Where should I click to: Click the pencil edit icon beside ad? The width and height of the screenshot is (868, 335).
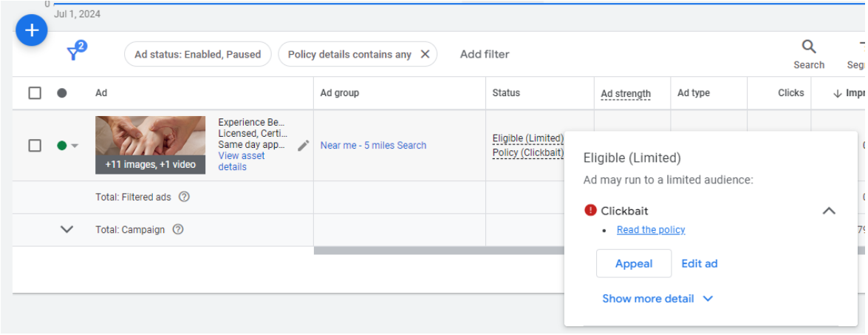(x=303, y=146)
